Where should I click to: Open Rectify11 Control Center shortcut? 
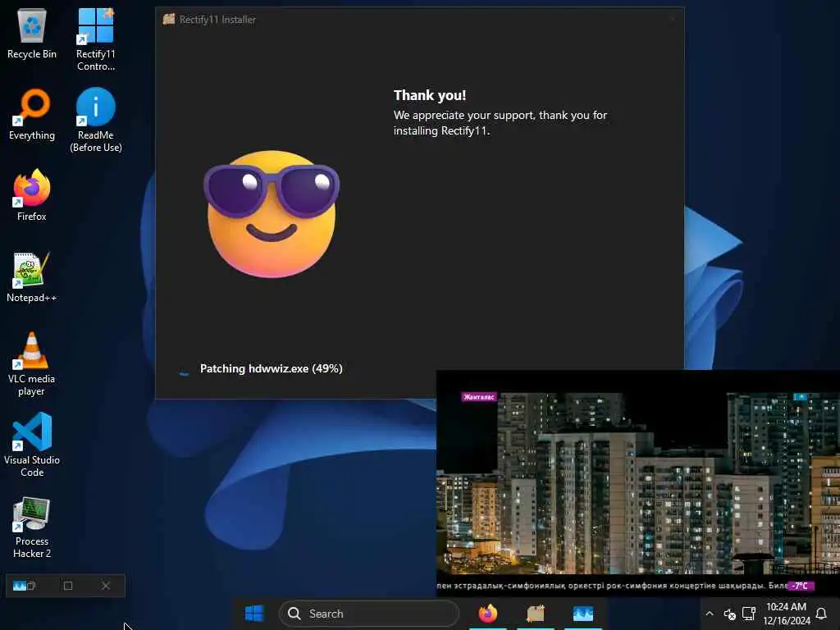pyautogui.click(x=95, y=39)
